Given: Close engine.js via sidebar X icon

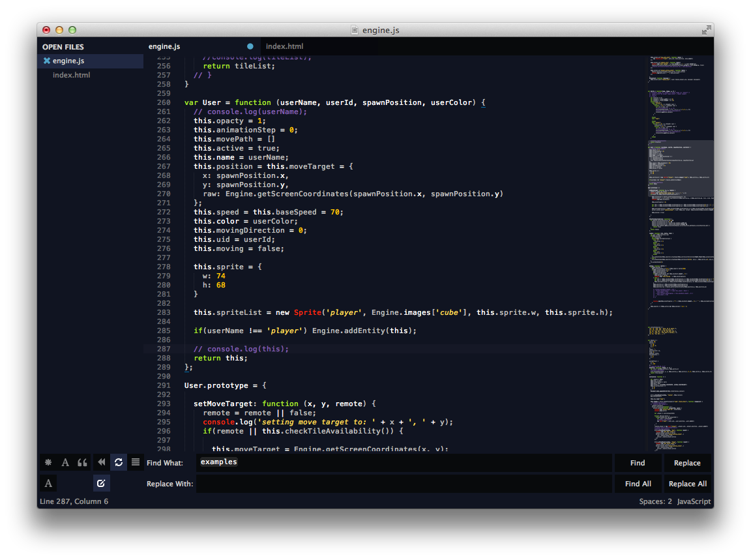Looking at the screenshot, I should coord(47,61).
